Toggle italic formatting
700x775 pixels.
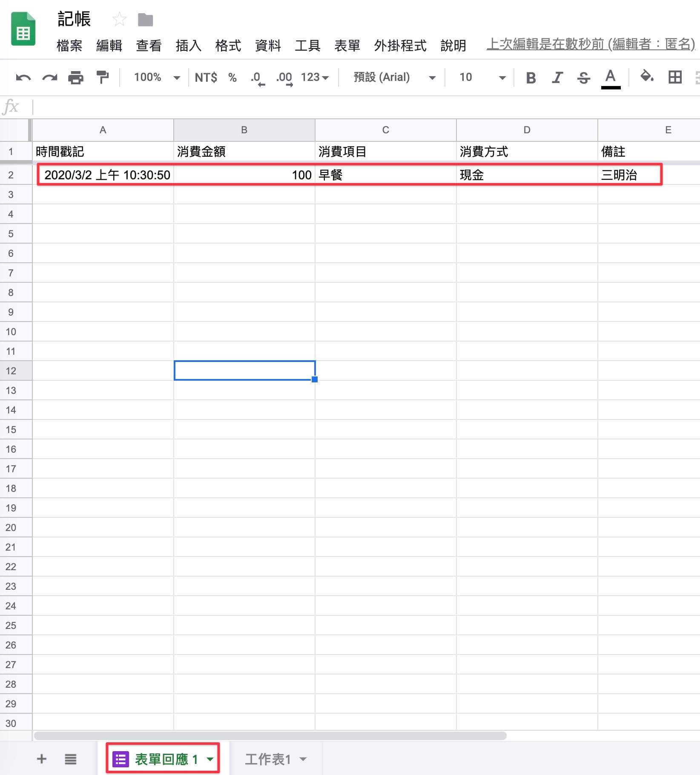[x=557, y=78]
